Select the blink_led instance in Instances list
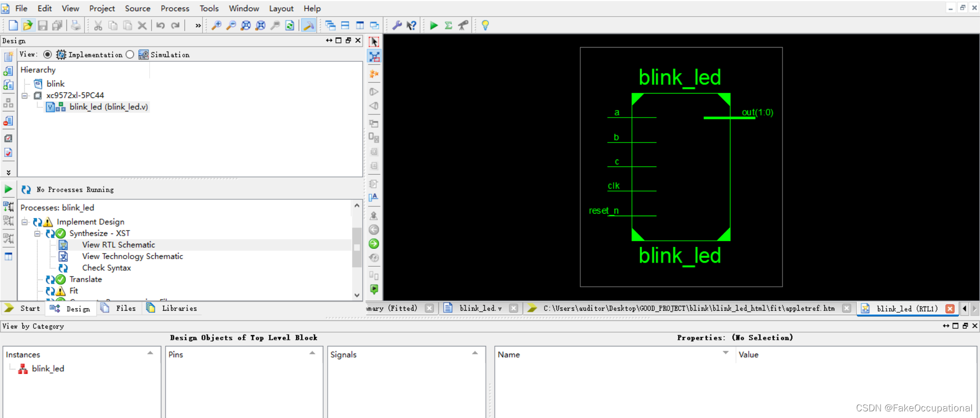The image size is (980, 418). click(x=48, y=369)
